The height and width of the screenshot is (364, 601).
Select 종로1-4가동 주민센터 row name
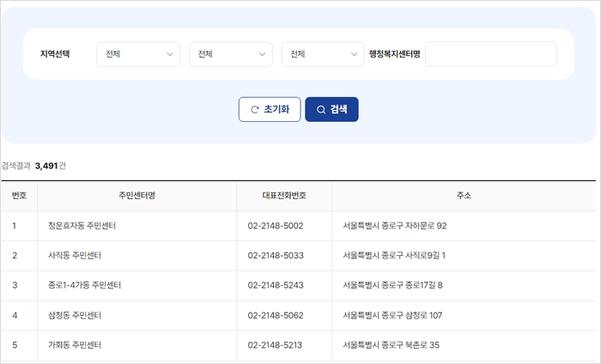pyautogui.click(x=84, y=285)
